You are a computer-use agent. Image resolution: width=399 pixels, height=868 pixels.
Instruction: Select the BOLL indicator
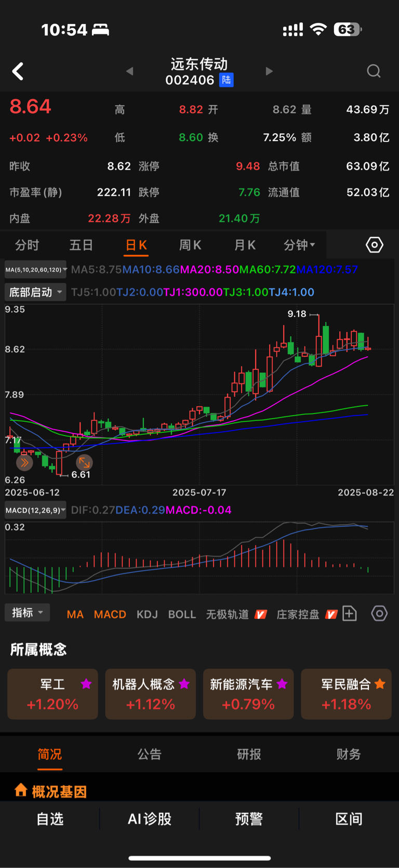[182, 615]
